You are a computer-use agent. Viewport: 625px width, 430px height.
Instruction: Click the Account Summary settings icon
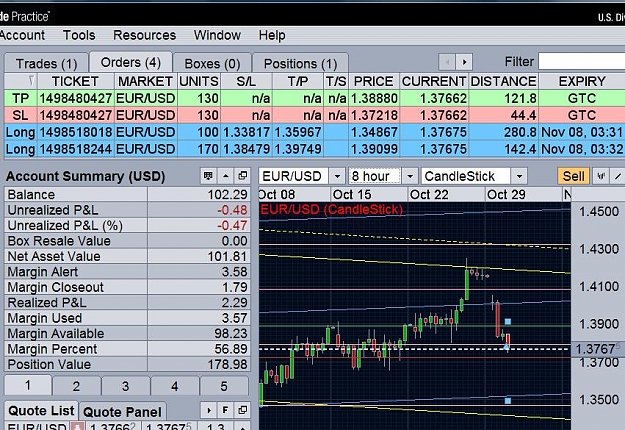pos(208,176)
